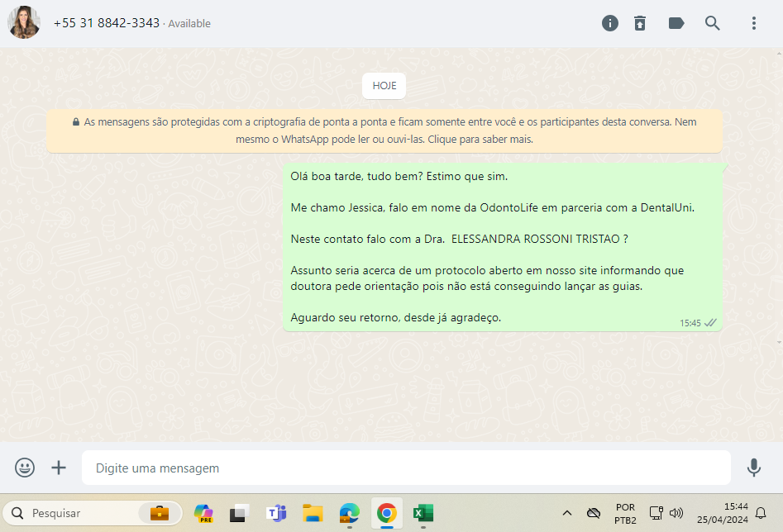Click the cloud sync tray icon
The height and width of the screenshot is (532, 783).
(593, 513)
